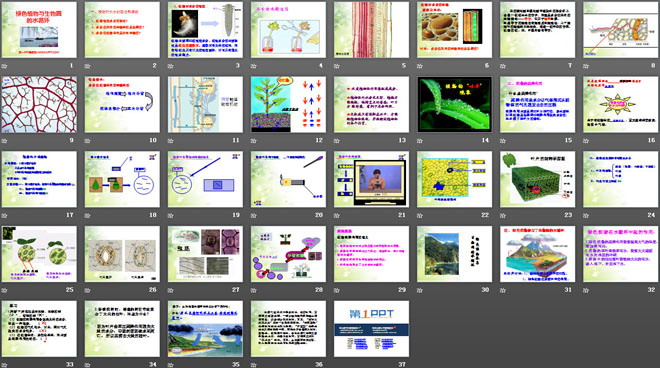The image size is (660, 368).
Task: Select slide 22 thumbnail of yellow epidermis micrograph
Action: coord(455,179)
